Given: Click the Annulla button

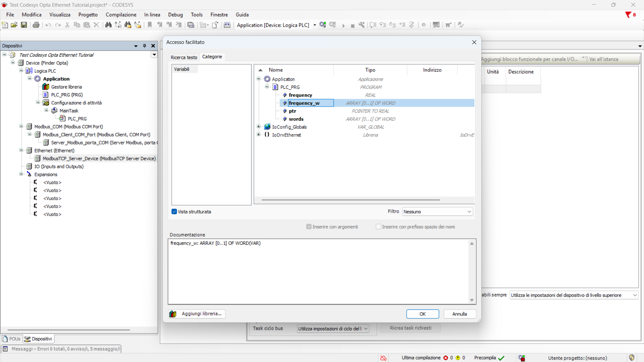Looking at the screenshot, I should 460,314.
